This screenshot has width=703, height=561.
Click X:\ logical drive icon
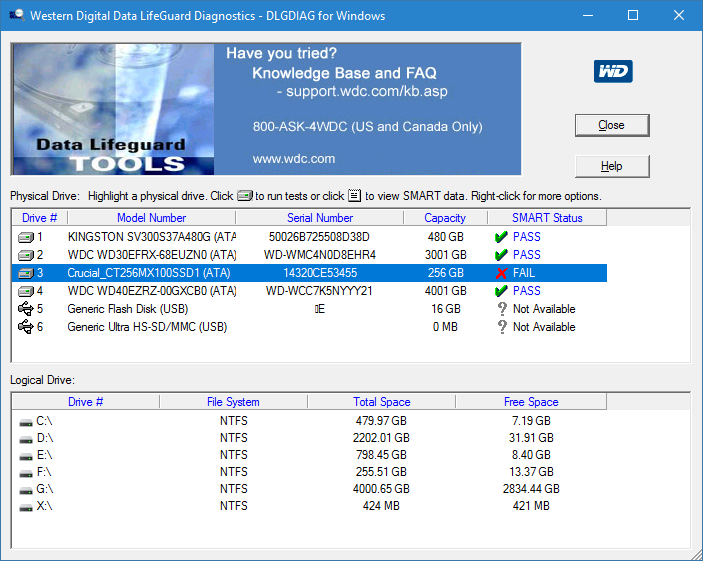(26, 508)
